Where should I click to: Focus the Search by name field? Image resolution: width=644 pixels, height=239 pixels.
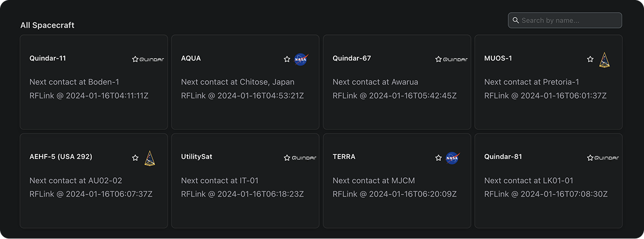click(x=570, y=21)
